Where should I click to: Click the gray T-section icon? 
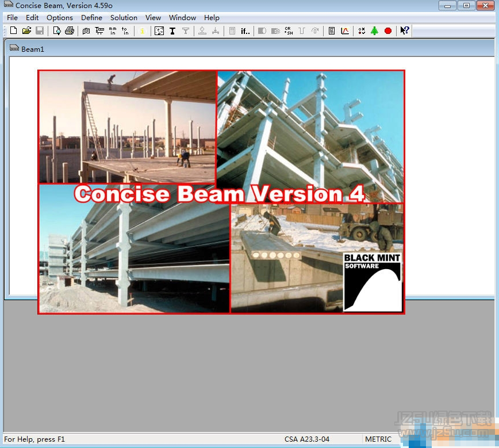tap(186, 31)
